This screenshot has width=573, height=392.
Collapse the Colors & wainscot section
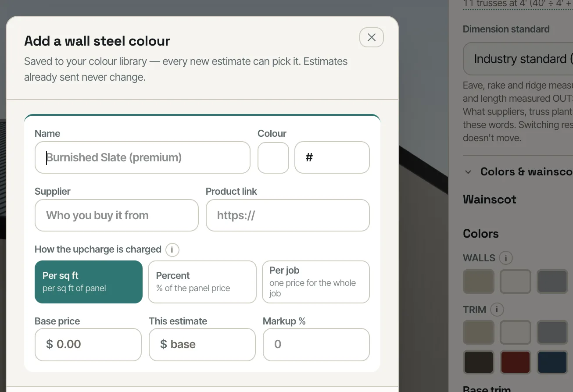click(468, 172)
